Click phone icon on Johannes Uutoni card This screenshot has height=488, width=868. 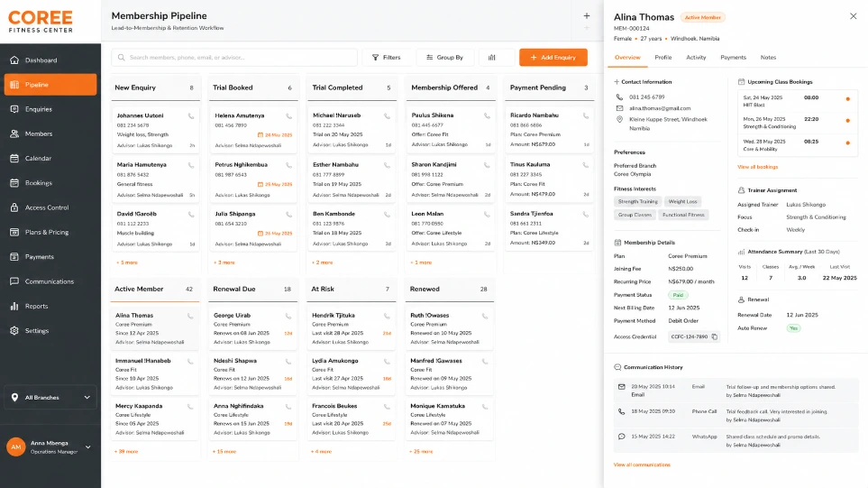(191, 116)
